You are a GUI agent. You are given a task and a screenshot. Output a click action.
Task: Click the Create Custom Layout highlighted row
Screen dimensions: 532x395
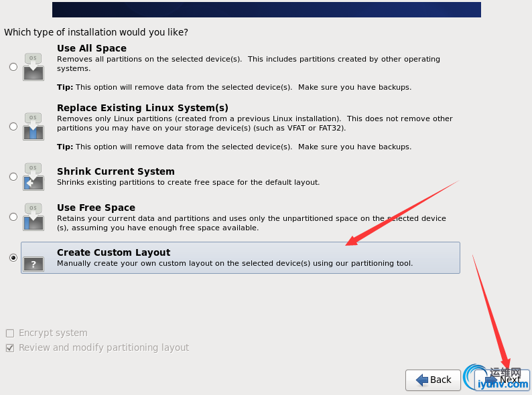pos(241,258)
